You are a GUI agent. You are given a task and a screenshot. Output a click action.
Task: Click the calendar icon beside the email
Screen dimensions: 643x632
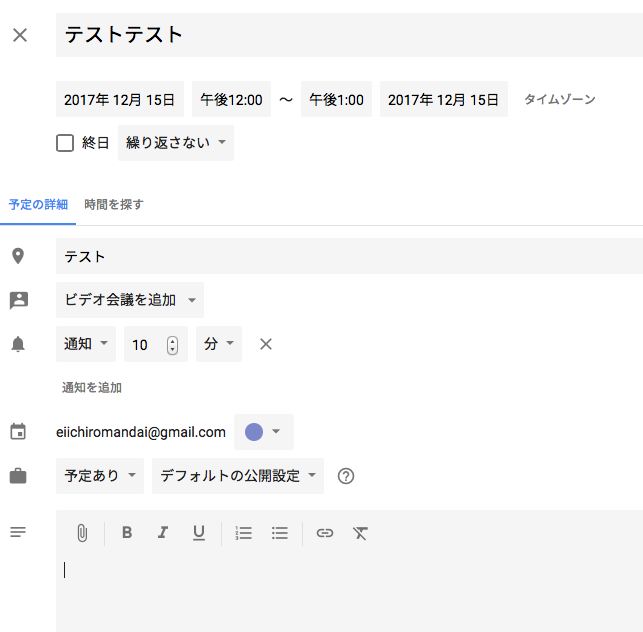click(x=18, y=431)
